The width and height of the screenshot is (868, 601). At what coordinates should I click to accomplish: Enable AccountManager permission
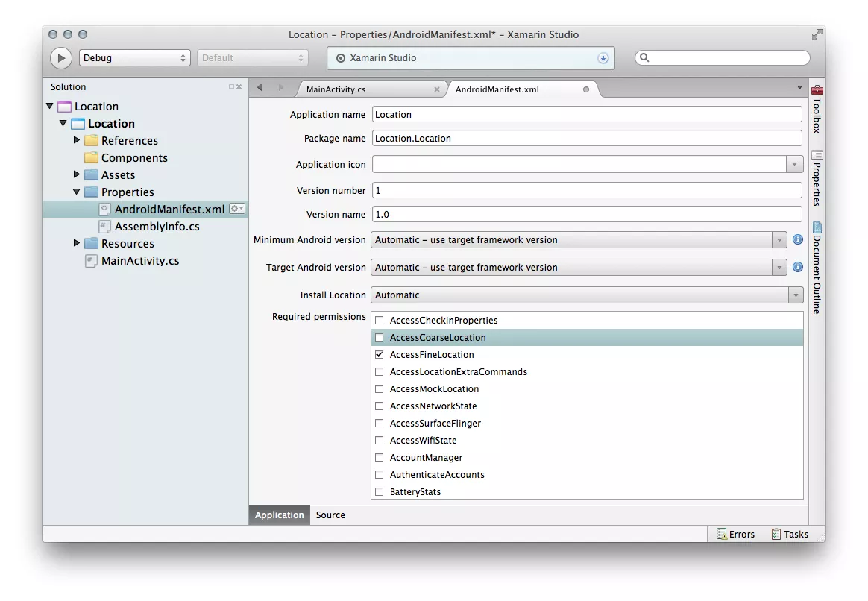click(380, 458)
